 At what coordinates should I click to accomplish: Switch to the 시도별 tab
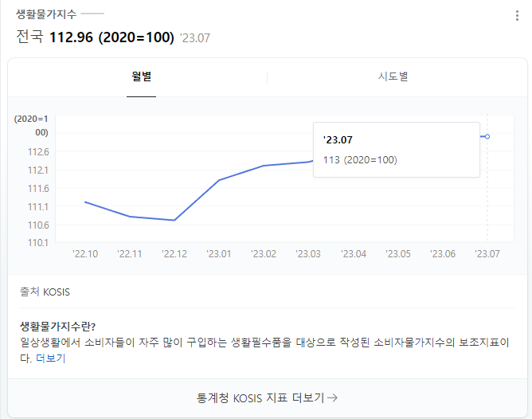(x=393, y=76)
